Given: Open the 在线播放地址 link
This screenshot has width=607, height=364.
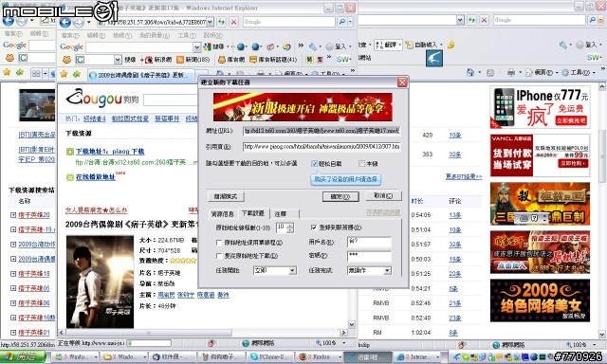Looking at the screenshot, I should (x=95, y=177).
